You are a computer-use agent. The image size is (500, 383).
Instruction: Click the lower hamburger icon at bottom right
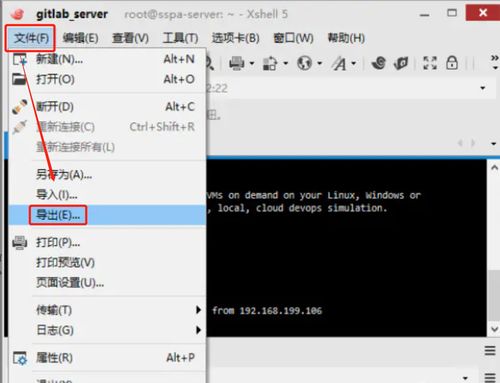(x=490, y=377)
